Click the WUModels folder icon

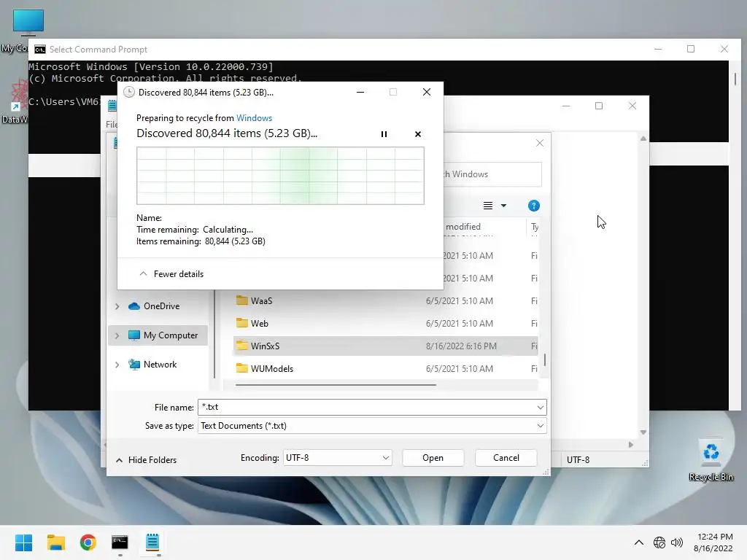point(242,368)
